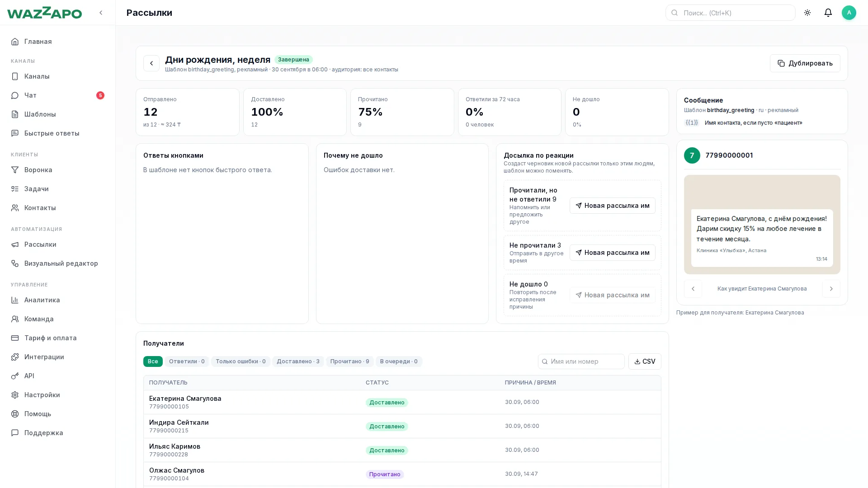This screenshot has width=868, height=488.
Task: Open Воронка in the sidebar
Action: pyautogui.click(x=57, y=170)
